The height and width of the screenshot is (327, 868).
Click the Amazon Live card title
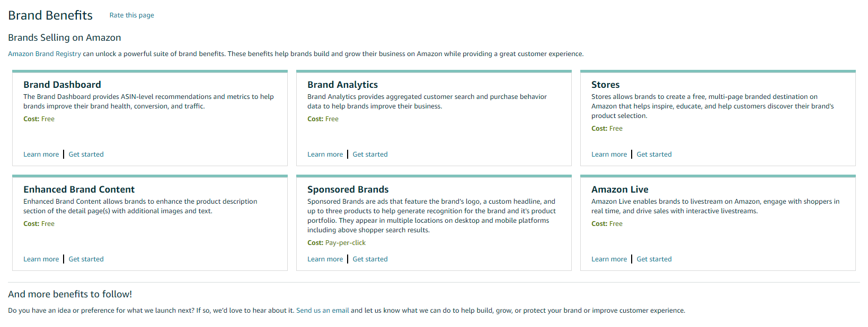[619, 189]
